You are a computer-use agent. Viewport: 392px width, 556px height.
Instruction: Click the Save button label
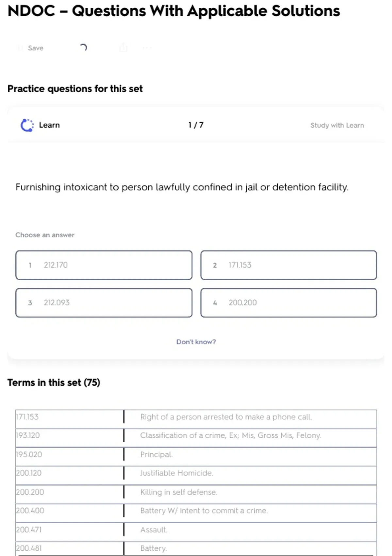coord(36,48)
